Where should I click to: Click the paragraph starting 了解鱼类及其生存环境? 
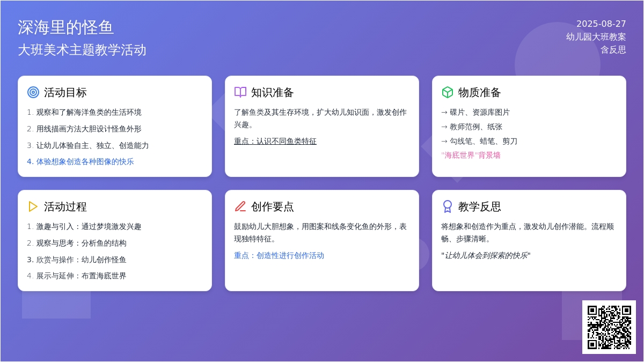[320, 119]
